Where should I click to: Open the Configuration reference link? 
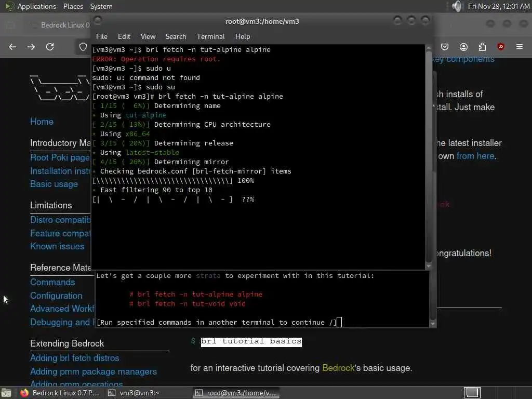click(56, 296)
